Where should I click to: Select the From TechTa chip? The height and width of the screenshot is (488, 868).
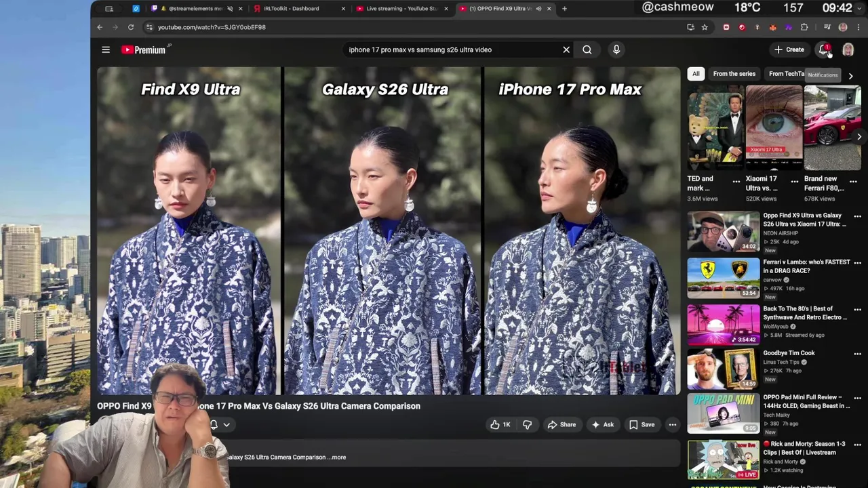[787, 74]
